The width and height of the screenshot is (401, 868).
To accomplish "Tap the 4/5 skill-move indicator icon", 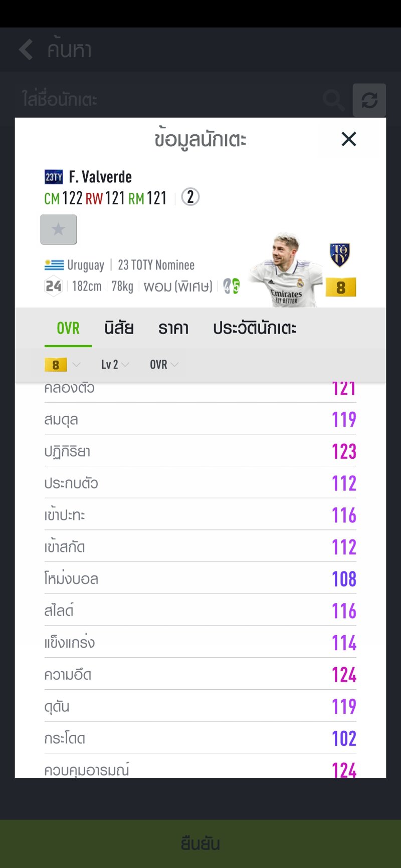I will (232, 286).
